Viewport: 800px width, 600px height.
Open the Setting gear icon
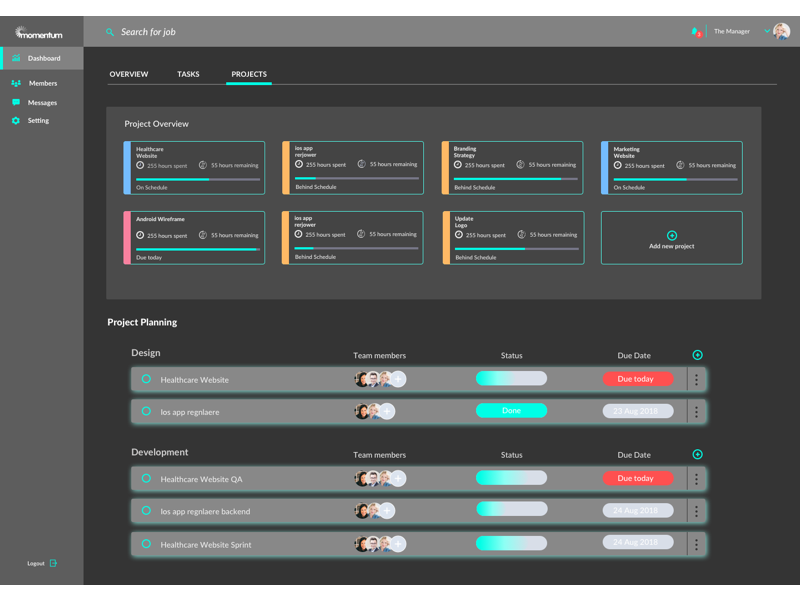[x=16, y=121]
